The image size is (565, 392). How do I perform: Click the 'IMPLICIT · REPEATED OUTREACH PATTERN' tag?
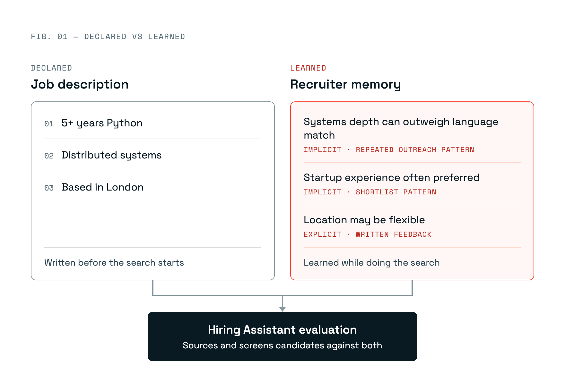tap(389, 150)
